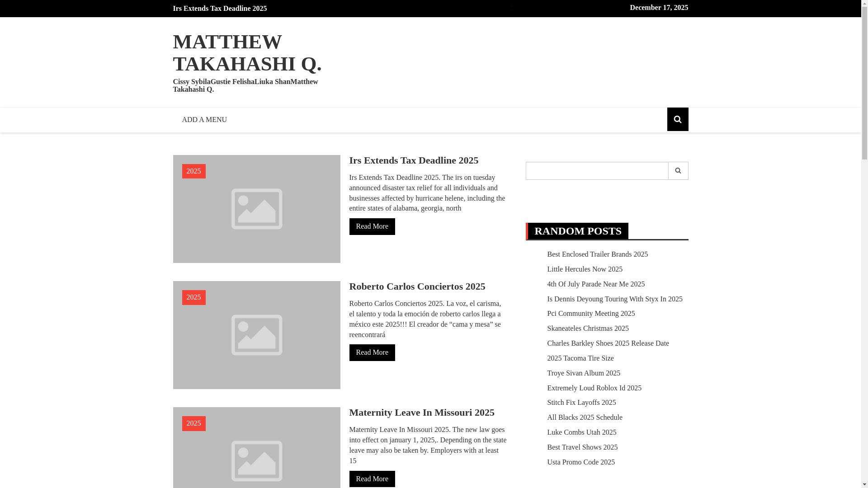Read More for Irs Extends Tax Deadline post
This screenshot has width=868, height=488.
pos(372,226)
